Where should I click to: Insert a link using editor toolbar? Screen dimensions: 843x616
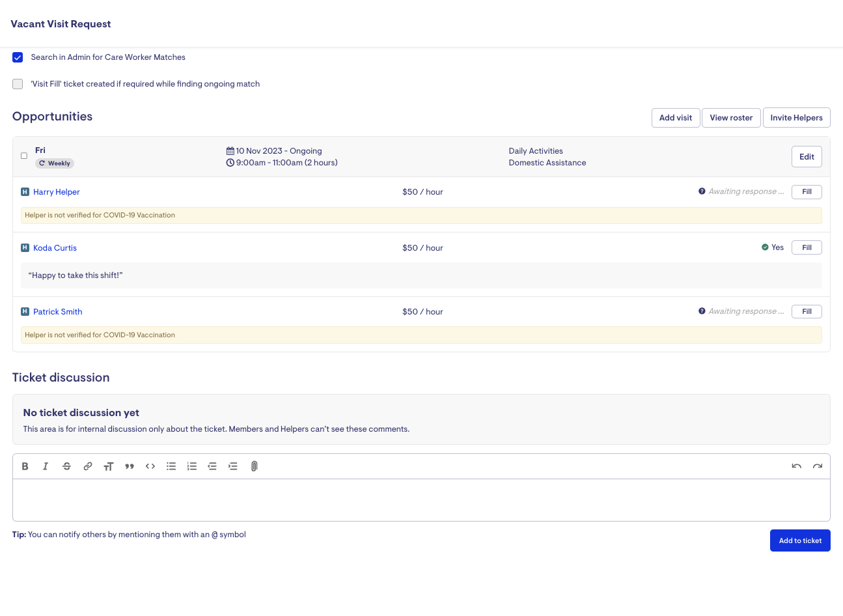(87, 466)
